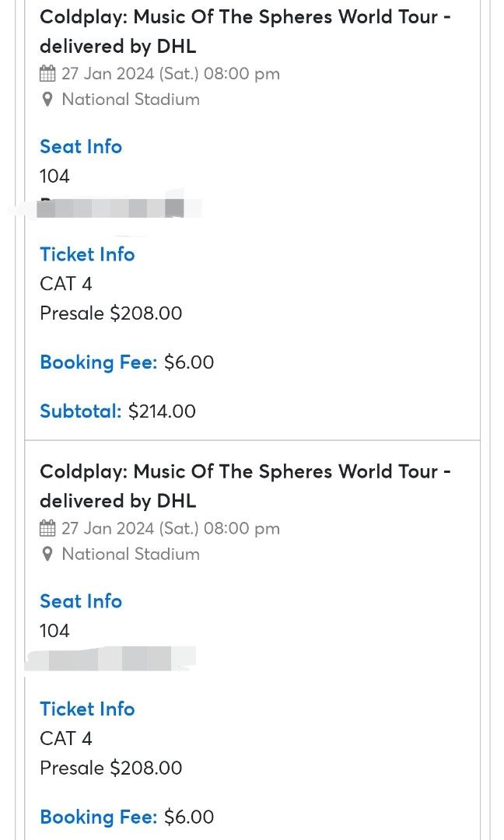Viewport: 504px width, 840px height.
Task: Open Seat Info on the second ticket
Action: click(x=81, y=601)
